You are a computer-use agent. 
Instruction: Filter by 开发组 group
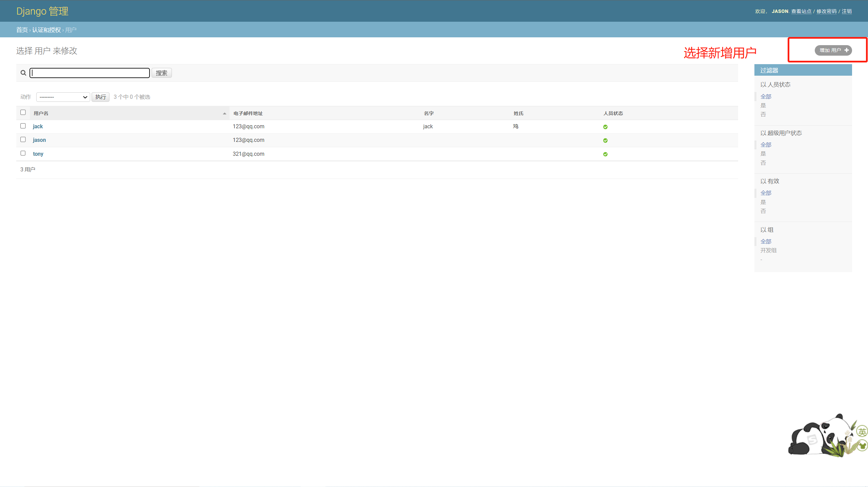point(768,250)
